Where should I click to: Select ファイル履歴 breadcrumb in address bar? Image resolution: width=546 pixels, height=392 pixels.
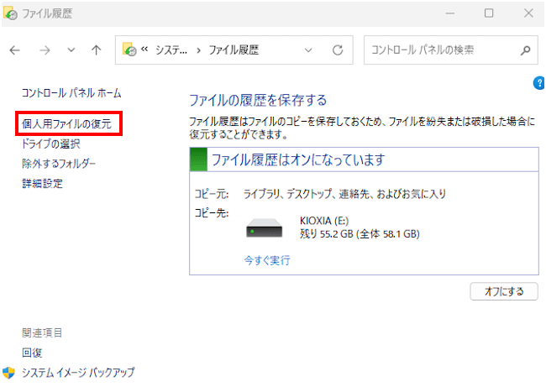(x=234, y=50)
